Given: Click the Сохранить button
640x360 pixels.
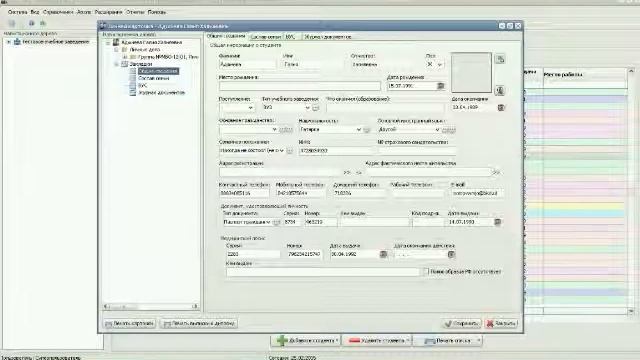Looking at the screenshot, I should point(462,324).
